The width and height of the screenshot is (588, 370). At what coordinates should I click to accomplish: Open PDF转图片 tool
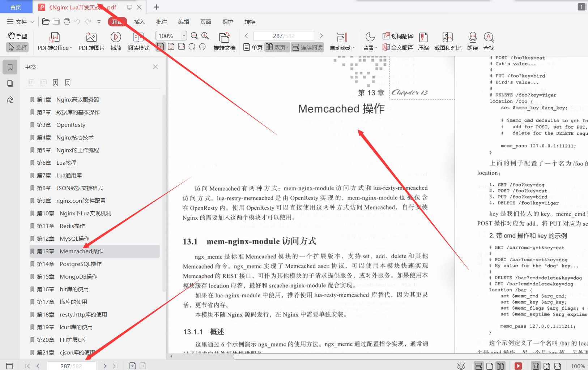91,41
